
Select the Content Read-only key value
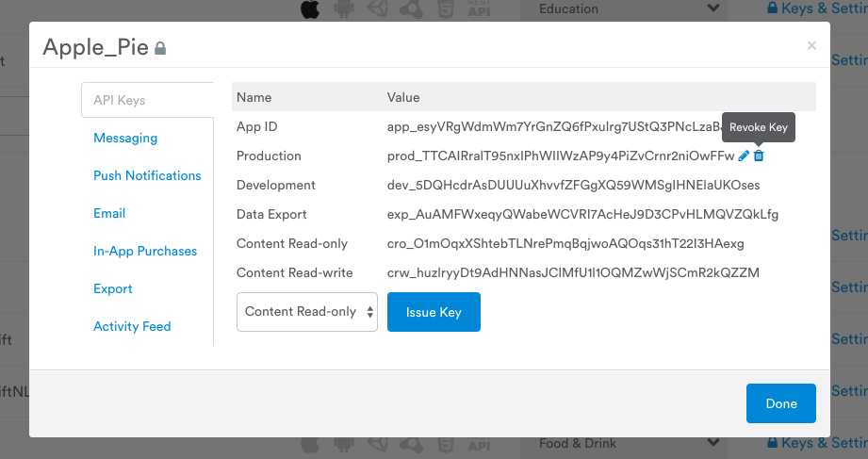565,243
